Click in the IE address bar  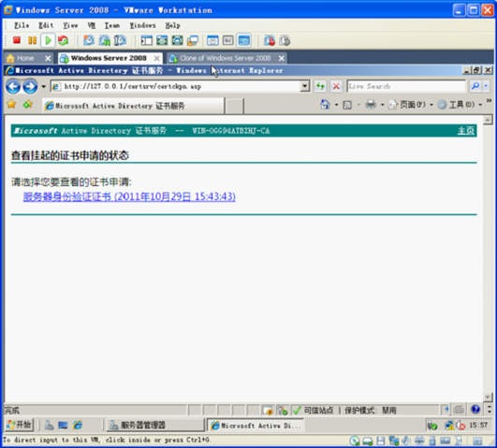pos(176,86)
